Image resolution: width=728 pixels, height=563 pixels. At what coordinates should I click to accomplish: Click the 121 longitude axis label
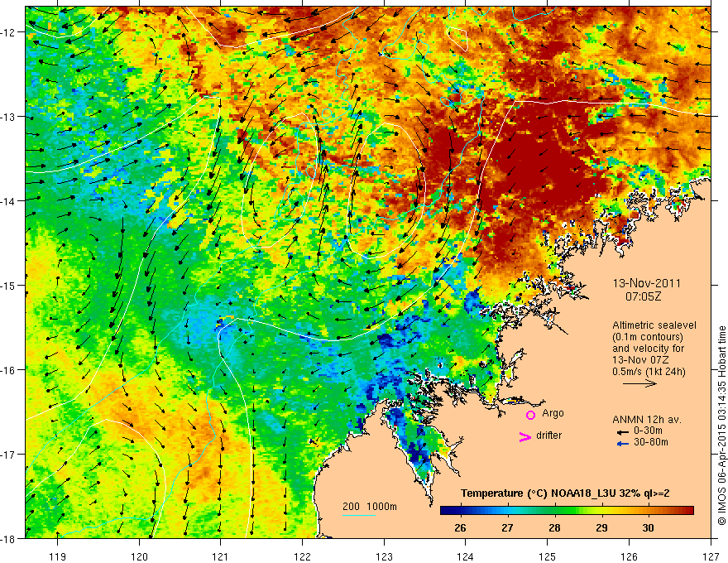pyautogui.click(x=221, y=556)
